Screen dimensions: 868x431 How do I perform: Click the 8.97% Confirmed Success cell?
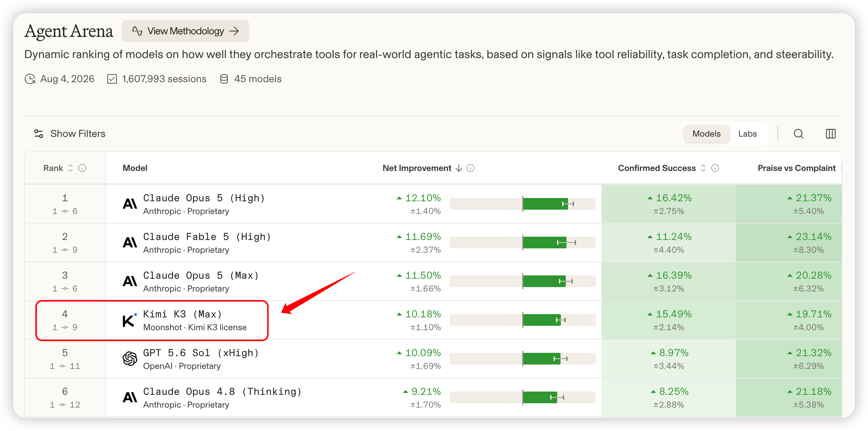tap(669, 359)
